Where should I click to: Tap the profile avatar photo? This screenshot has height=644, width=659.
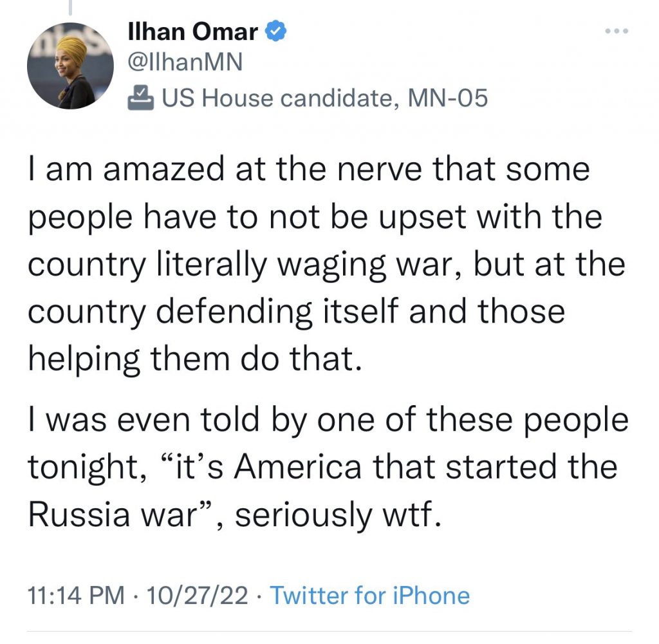coord(70,66)
